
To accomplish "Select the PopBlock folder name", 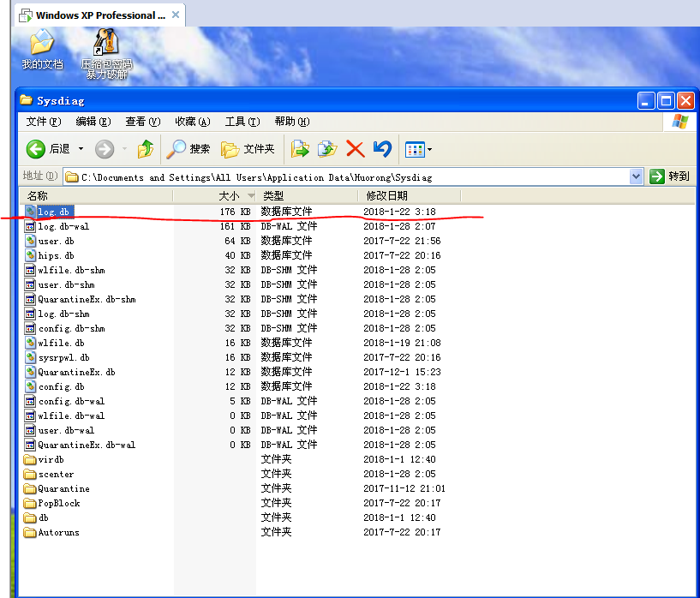I will 59,504.
